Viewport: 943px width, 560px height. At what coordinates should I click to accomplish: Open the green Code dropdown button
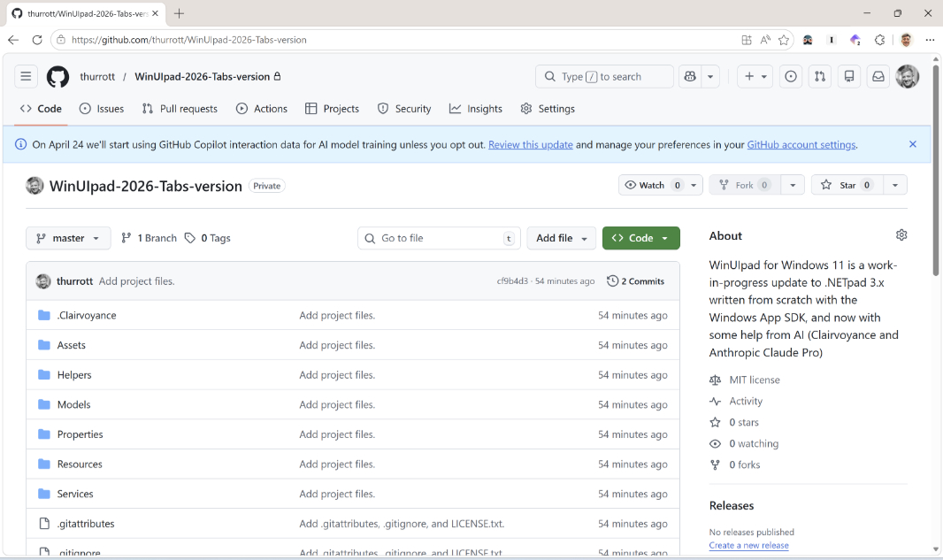(640, 238)
